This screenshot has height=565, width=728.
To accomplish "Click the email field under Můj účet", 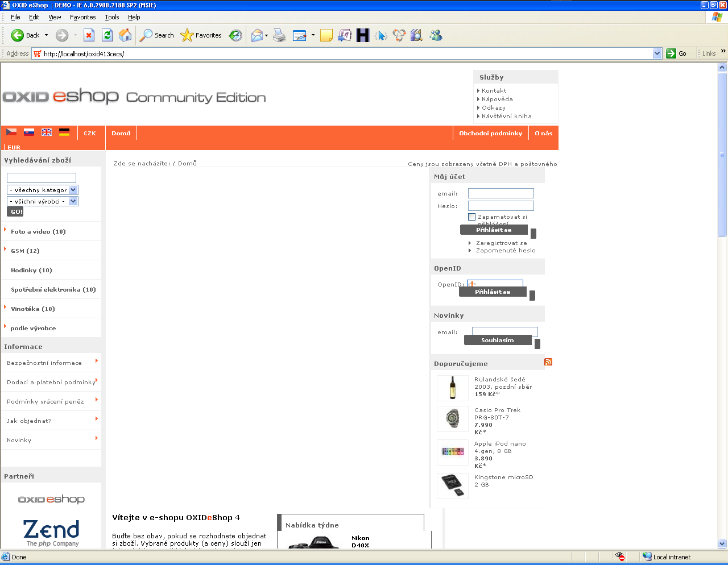I will [500, 193].
